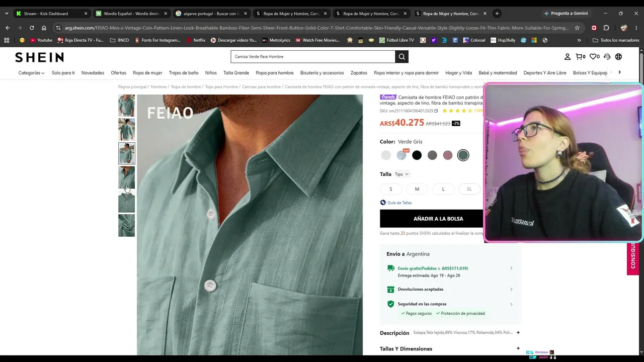
Task: Choose the dark gray color swatch
Action: [432, 155]
